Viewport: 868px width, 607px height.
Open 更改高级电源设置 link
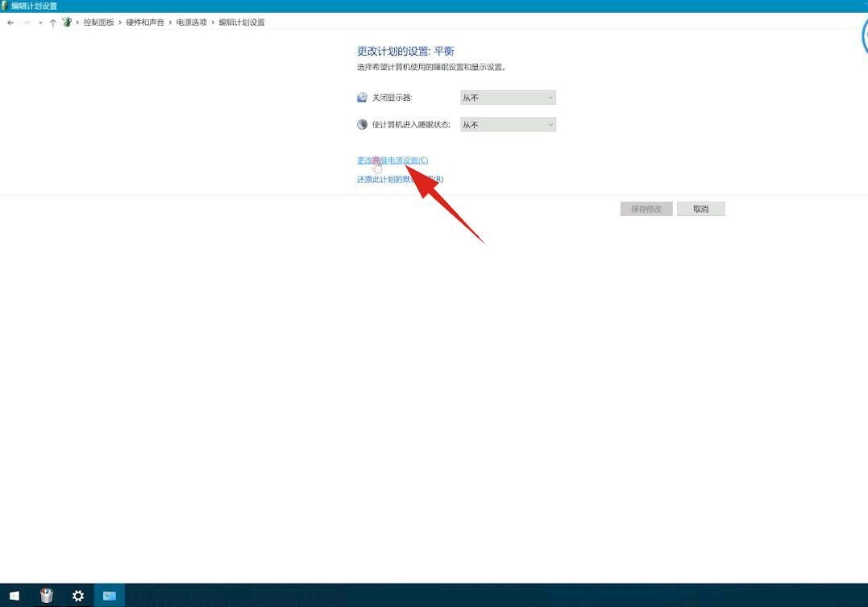tap(392, 160)
